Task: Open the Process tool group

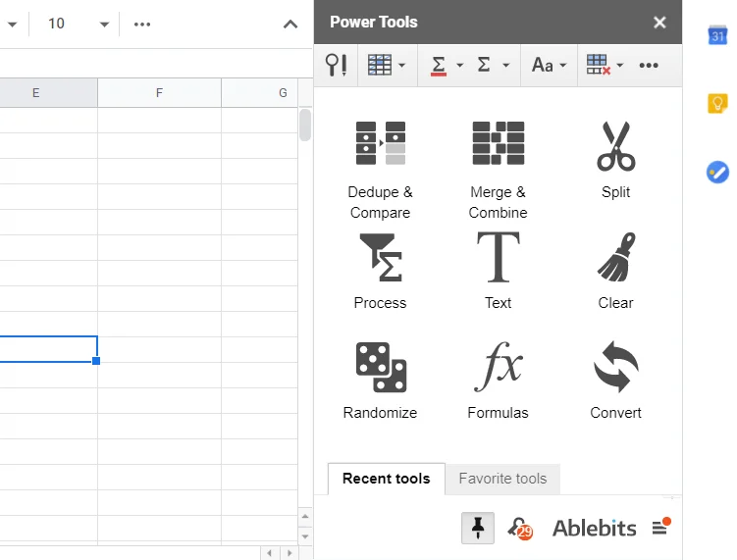Action: pos(380,270)
